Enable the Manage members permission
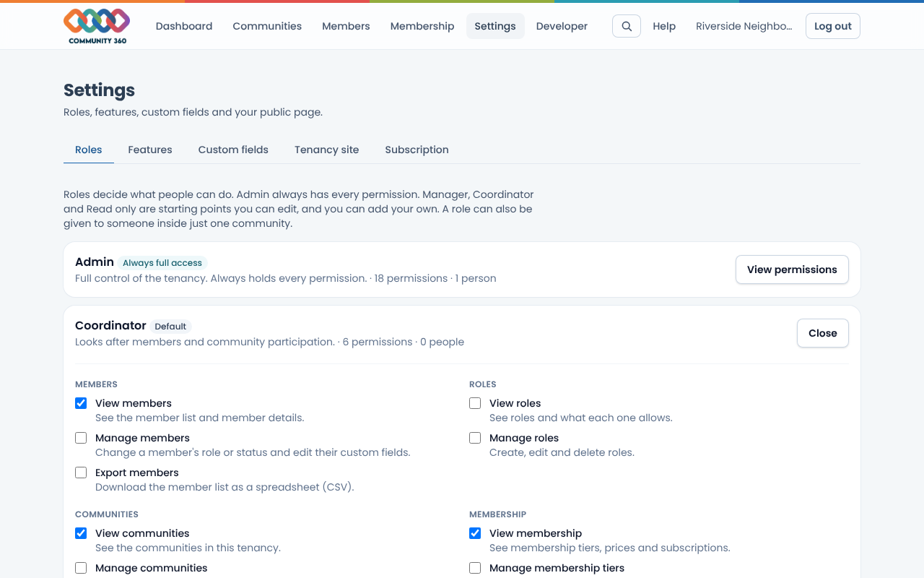This screenshot has height=578, width=924. point(81,438)
